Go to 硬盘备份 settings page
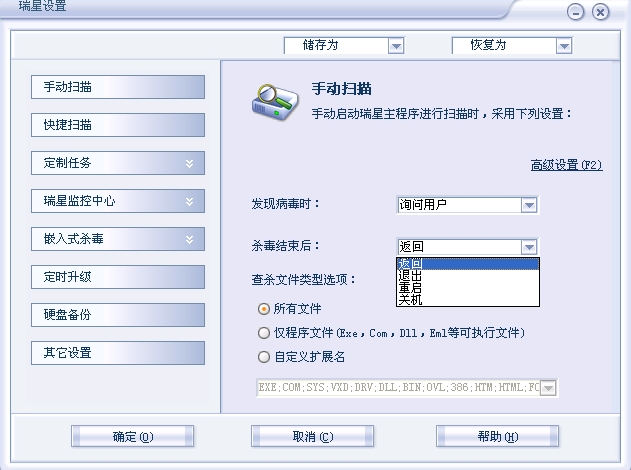Image resolution: width=631 pixels, height=470 pixels. pyautogui.click(x=118, y=315)
